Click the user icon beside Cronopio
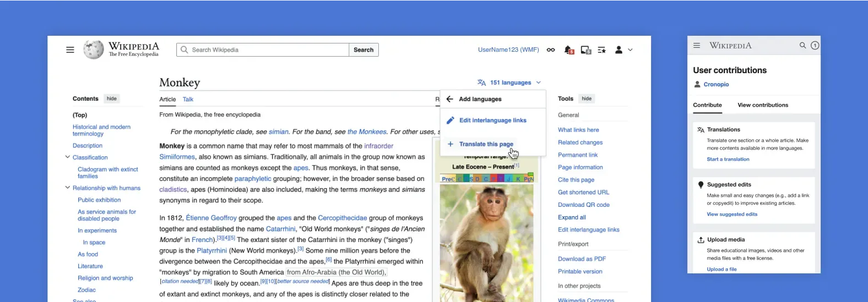This screenshot has height=302, width=868. 697,84
